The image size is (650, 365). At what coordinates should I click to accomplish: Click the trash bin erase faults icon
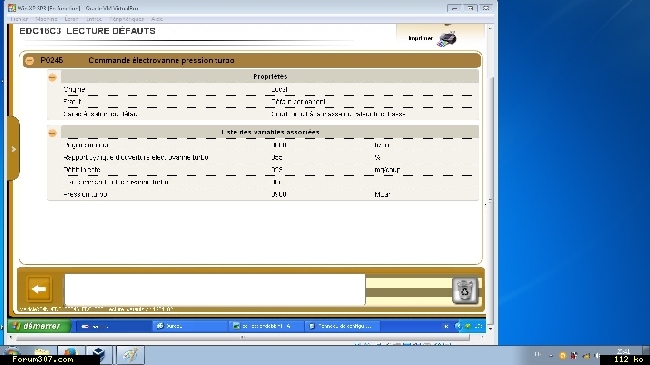(465, 290)
